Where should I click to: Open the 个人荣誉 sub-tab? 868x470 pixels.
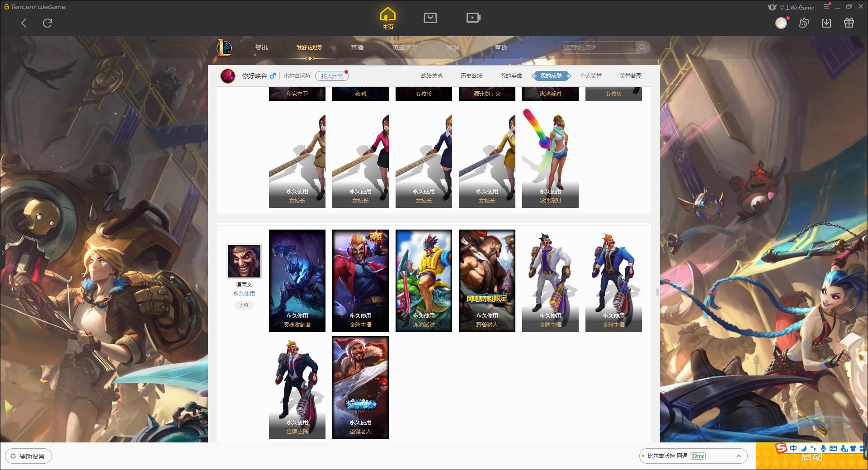click(591, 76)
